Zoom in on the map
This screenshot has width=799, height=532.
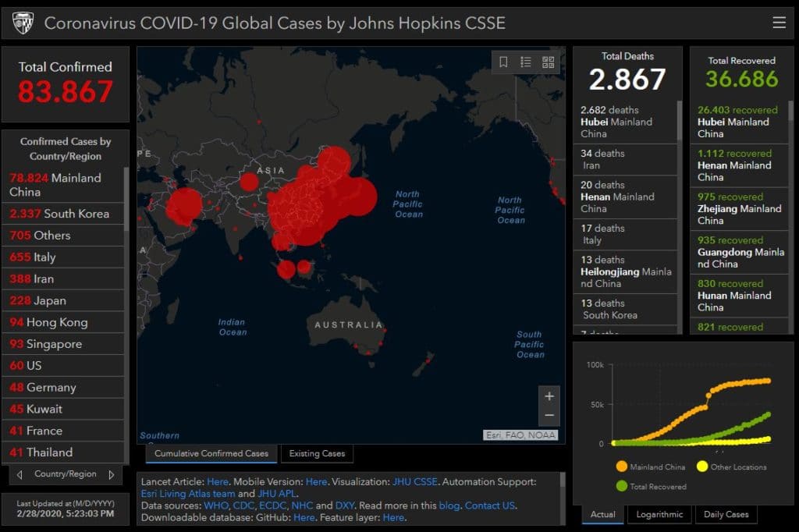coord(549,396)
